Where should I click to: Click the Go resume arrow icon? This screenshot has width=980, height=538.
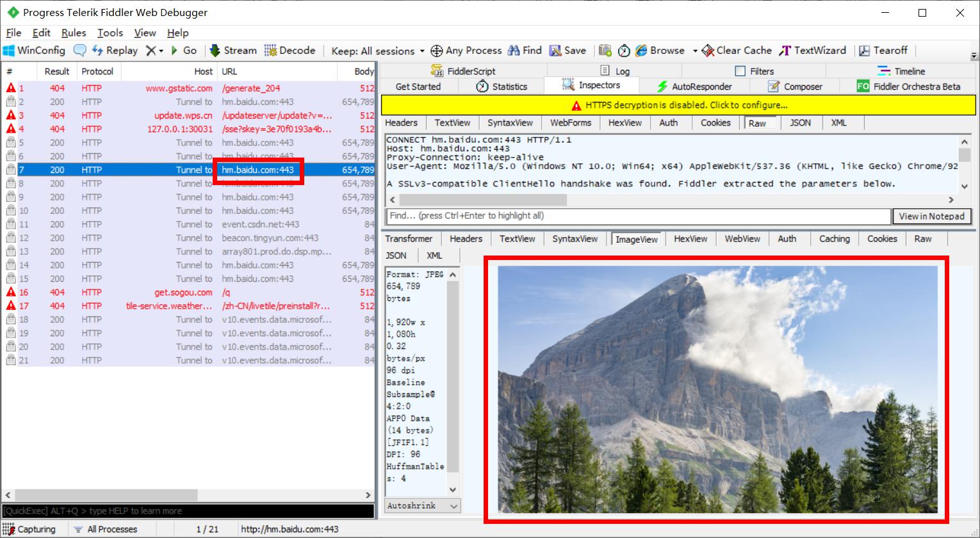click(174, 51)
